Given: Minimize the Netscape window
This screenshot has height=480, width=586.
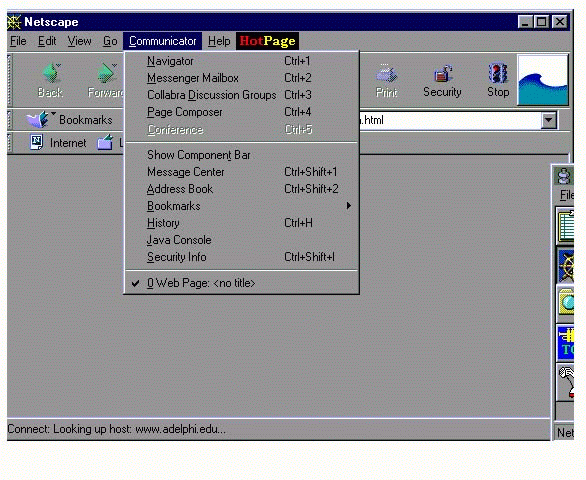Looking at the screenshot, I should 525,22.
